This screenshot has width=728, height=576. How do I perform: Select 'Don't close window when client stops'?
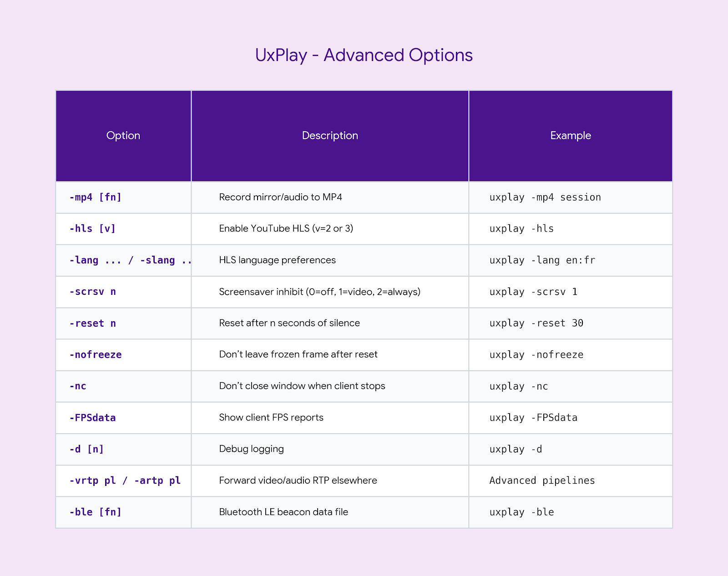(x=302, y=386)
